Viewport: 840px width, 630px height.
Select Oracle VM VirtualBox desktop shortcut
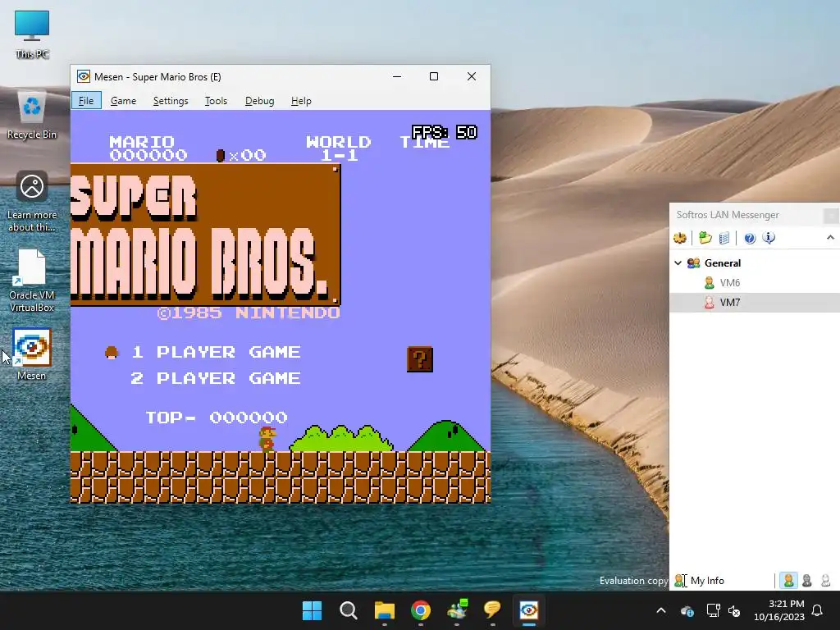point(32,281)
